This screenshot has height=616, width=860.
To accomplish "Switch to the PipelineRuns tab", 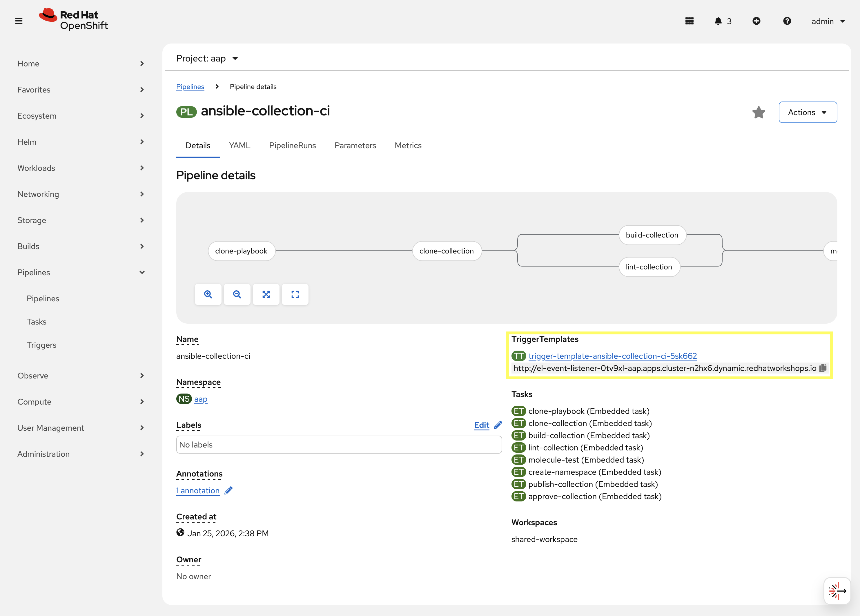I will point(292,145).
